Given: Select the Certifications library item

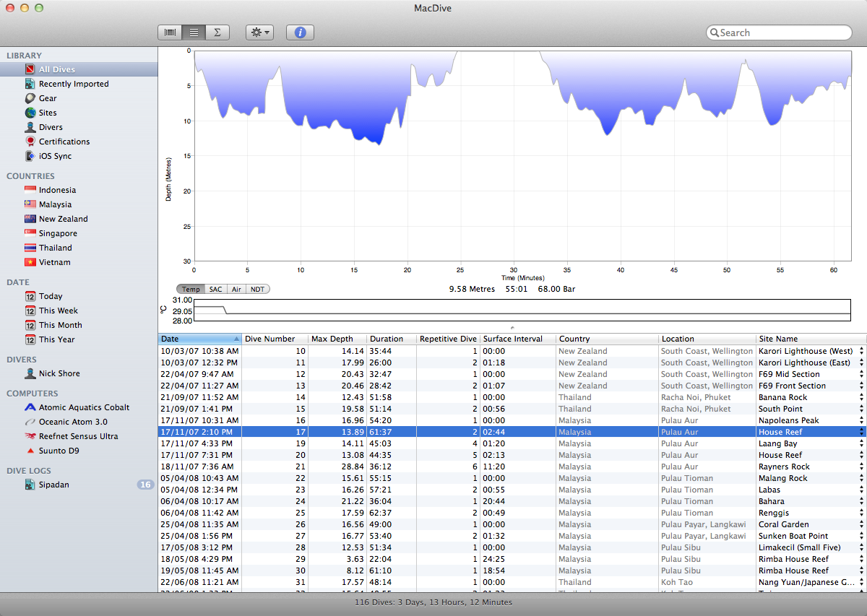Looking at the screenshot, I should click(64, 142).
